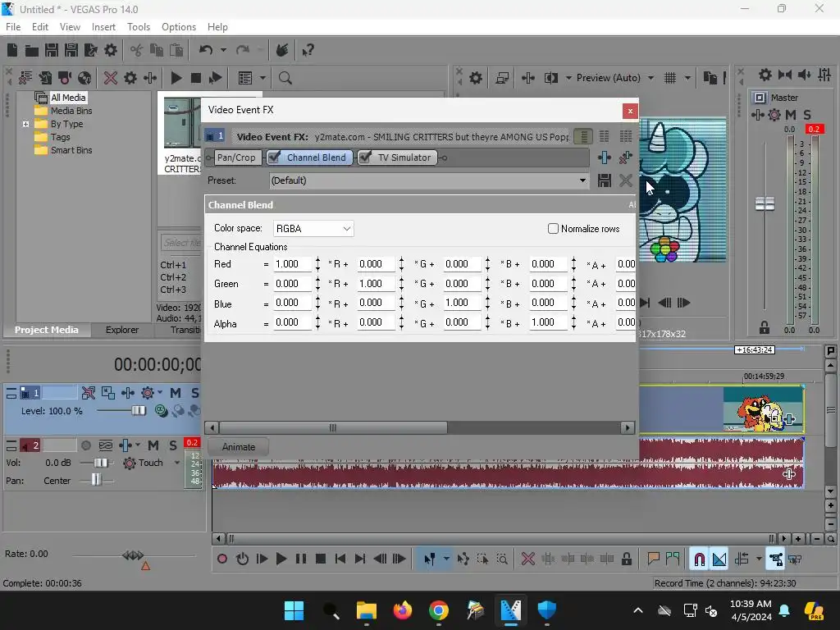This screenshot has width=840, height=630.
Task: Open Master bus audio properties gear
Action: click(x=765, y=75)
